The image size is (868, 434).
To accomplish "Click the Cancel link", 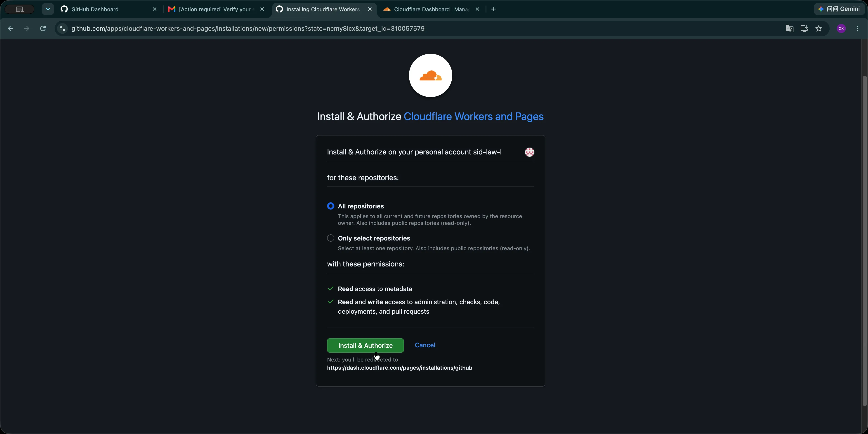I will [x=425, y=345].
